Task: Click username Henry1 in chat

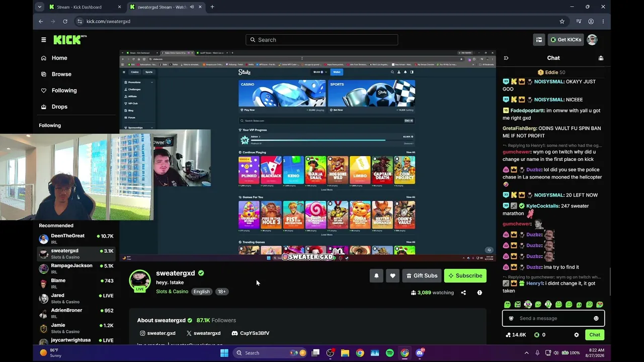Action: tap(534, 284)
